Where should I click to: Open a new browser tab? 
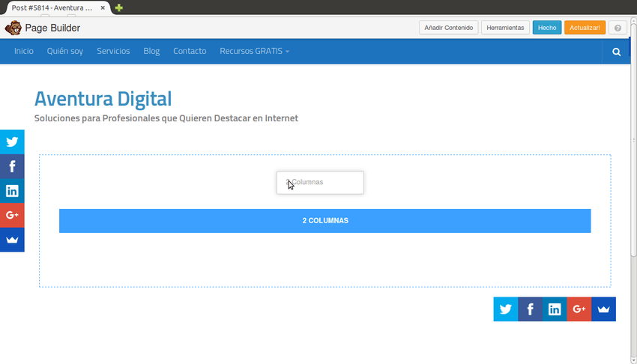[119, 7]
